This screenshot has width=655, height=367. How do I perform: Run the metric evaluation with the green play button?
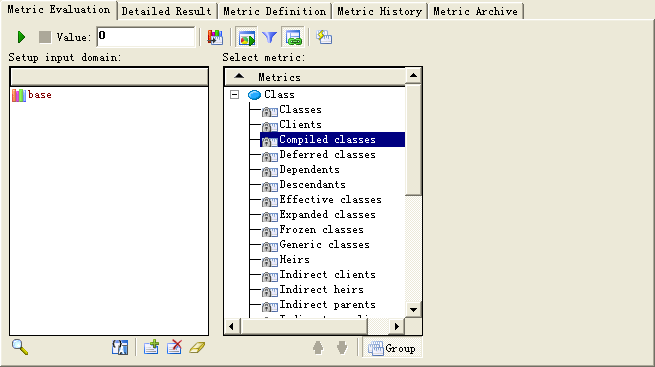(x=21, y=37)
